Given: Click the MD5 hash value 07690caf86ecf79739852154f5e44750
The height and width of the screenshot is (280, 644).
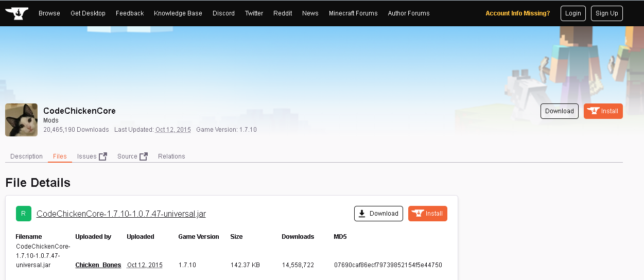Looking at the screenshot, I should point(388,265).
